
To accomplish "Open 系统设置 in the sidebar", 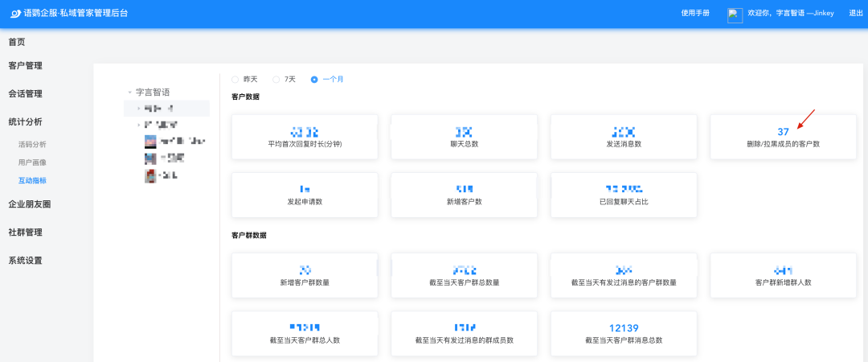I will (x=25, y=261).
